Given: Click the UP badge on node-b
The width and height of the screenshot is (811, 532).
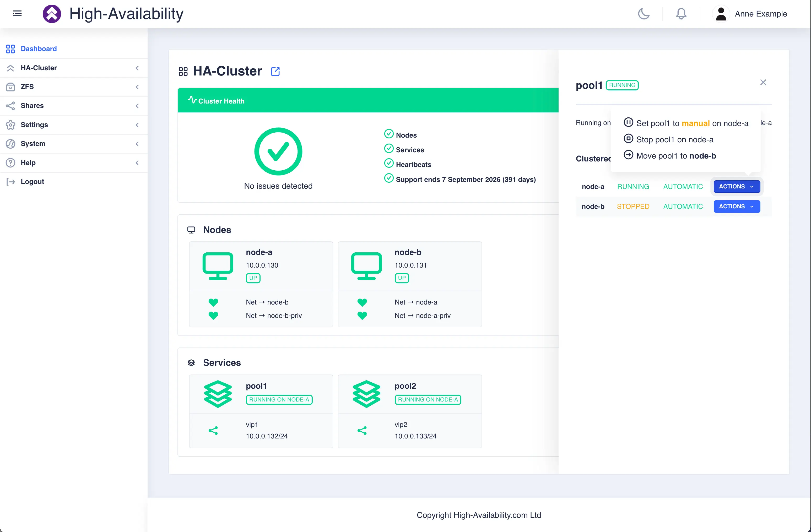Looking at the screenshot, I should (402, 278).
